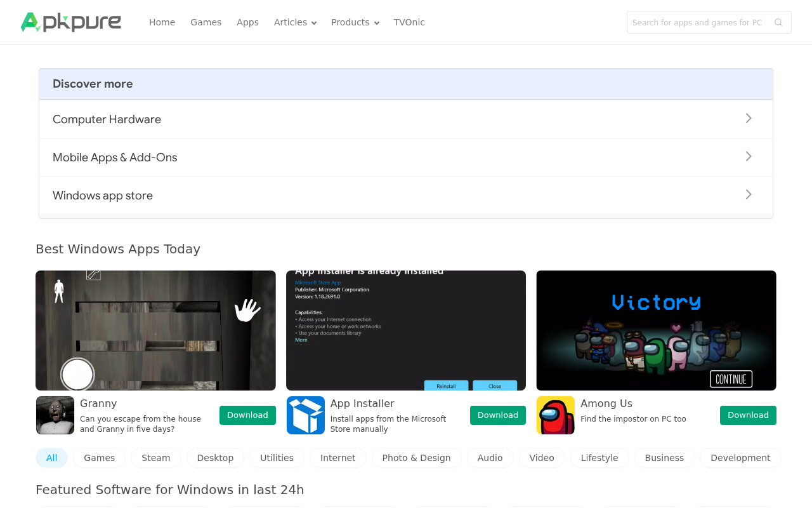Filter by Games category chip
Image resolution: width=812 pixels, height=508 pixels.
pyautogui.click(x=100, y=458)
